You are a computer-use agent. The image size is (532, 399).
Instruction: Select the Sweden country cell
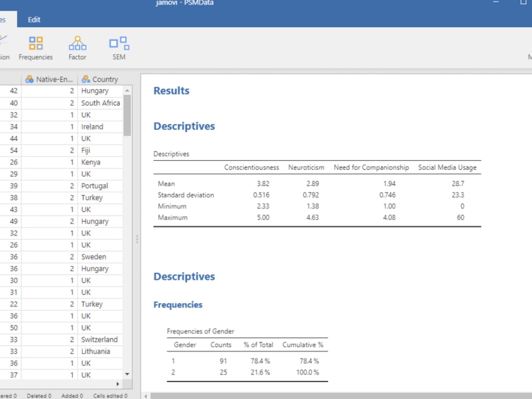point(101,257)
